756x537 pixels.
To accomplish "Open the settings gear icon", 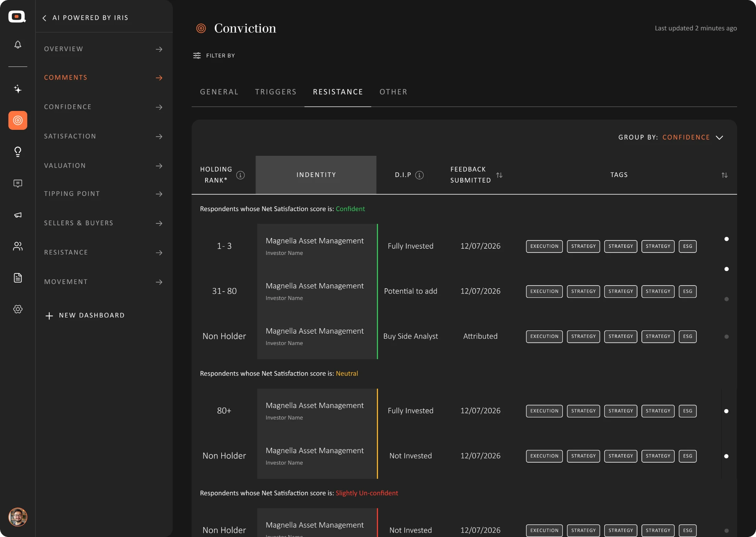I will point(18,309).
